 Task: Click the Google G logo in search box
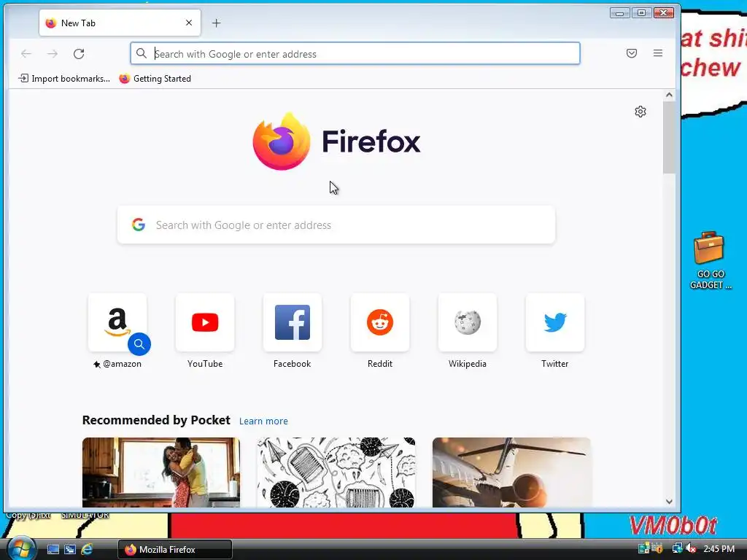(139, 225)
